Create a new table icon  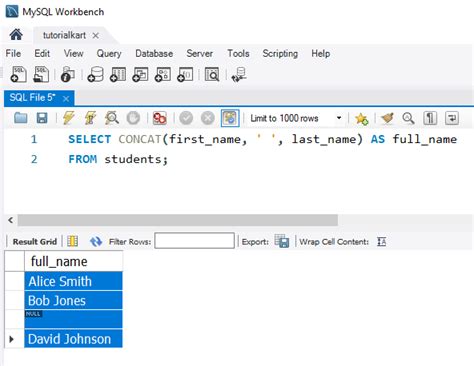[118, 74]
